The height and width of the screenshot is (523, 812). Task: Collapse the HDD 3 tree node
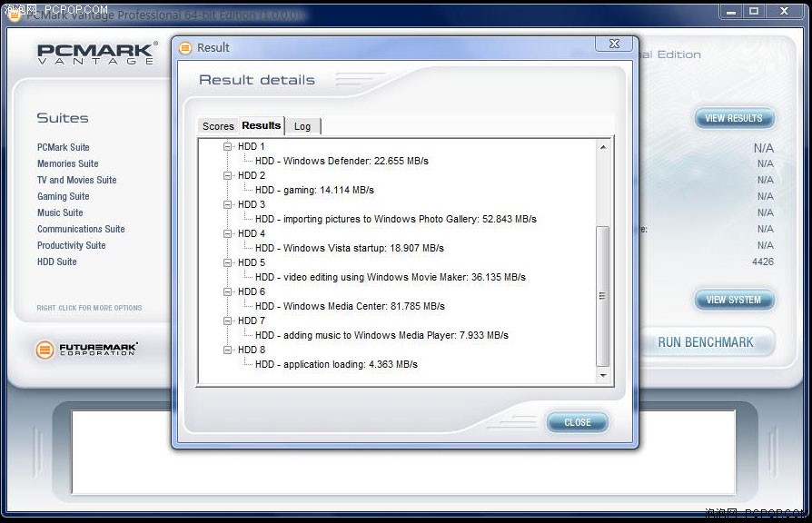(228, 204)
